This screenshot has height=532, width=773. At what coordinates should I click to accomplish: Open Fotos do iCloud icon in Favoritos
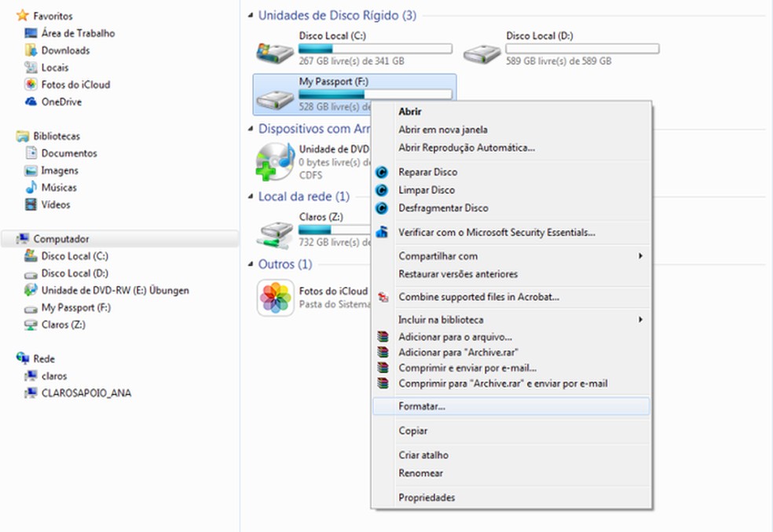(31, 84)
